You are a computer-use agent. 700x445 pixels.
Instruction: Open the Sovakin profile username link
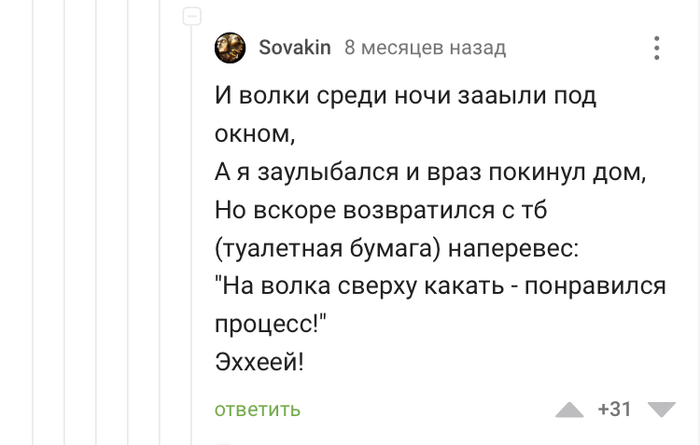294,48
